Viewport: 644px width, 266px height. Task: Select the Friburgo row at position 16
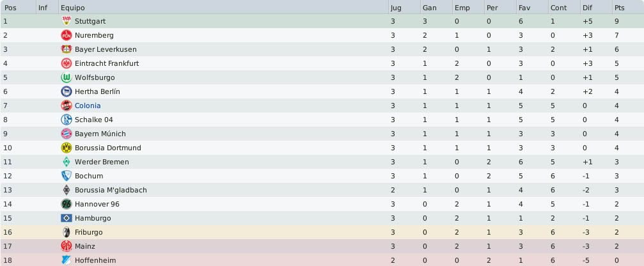pyautogui.click(x=322, y=232)
